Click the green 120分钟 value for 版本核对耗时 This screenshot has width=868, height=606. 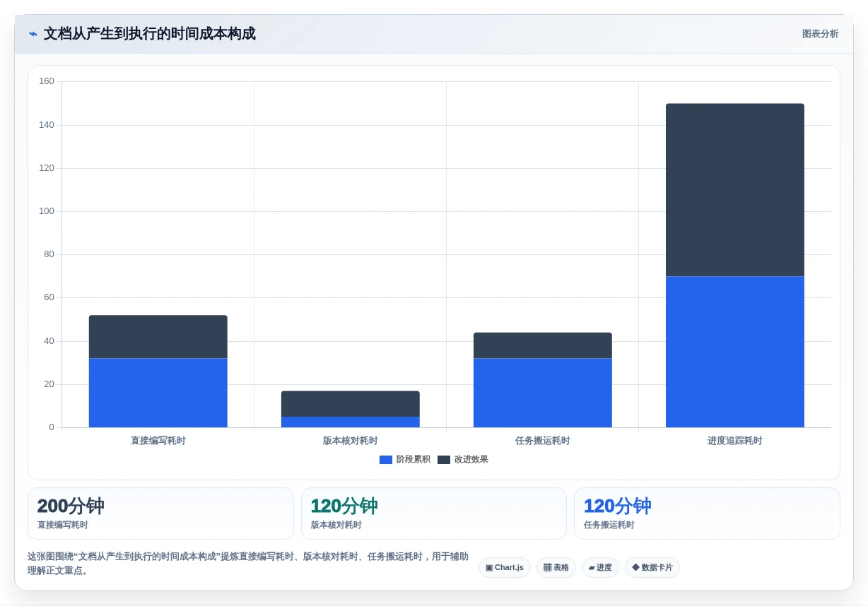coord(344,506)
